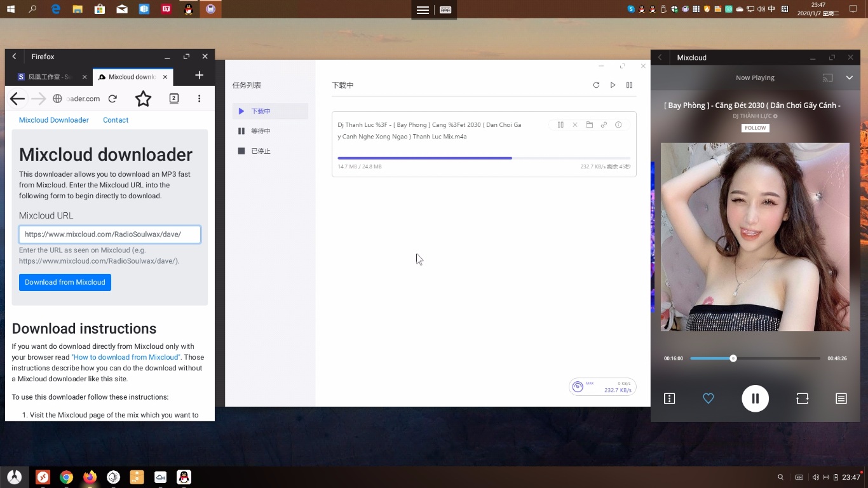Select 等待中 in the task list

(x=270, y=131)
